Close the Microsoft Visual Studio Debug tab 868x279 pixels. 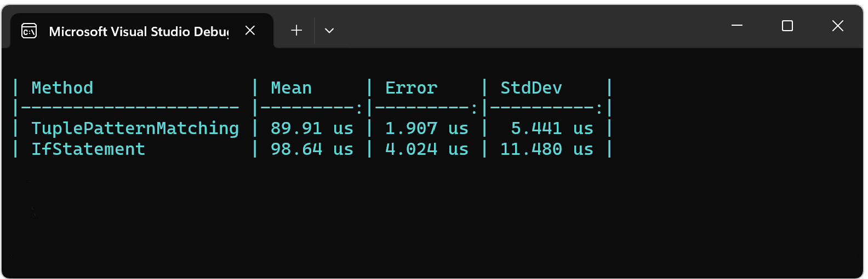250,31
